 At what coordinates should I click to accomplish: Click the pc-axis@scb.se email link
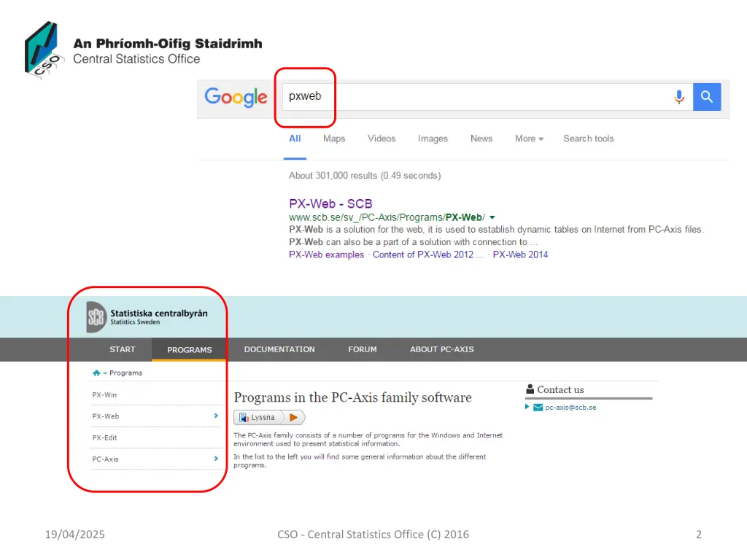click(570, 408)
